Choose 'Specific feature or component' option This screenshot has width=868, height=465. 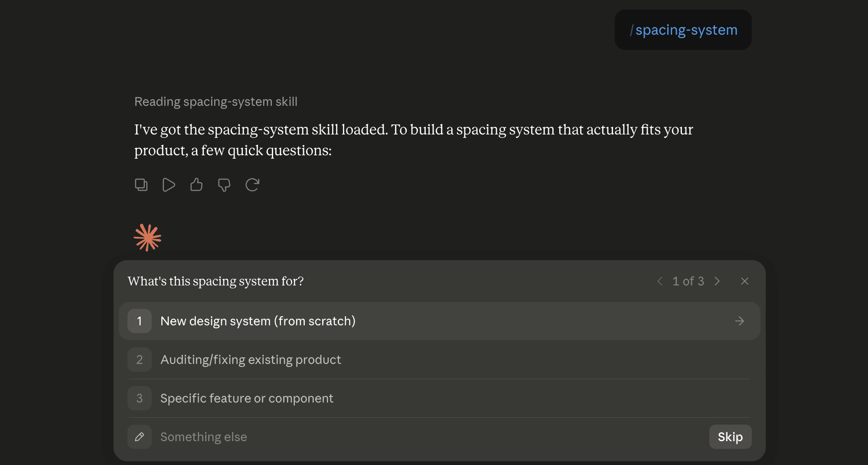[x=439, y=398]
